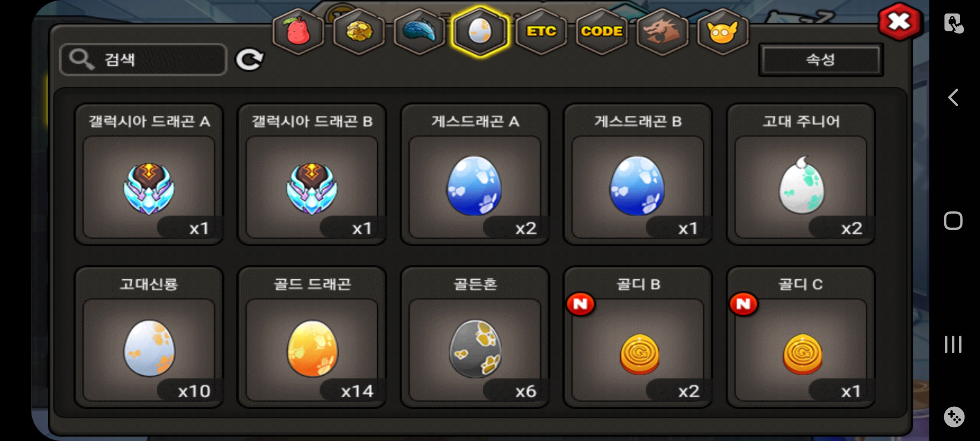Switch to the ETC tab
The height and width of the screenshot is (441, 980).
point(541,31)
